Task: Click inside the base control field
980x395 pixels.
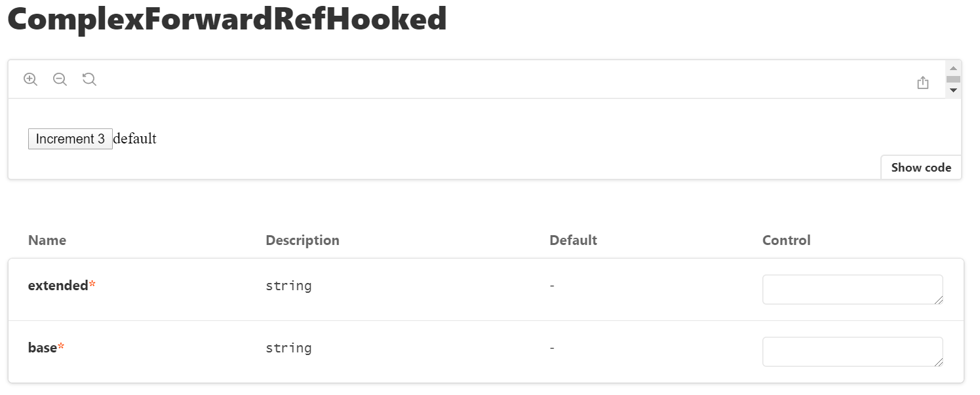Action: 852,351
